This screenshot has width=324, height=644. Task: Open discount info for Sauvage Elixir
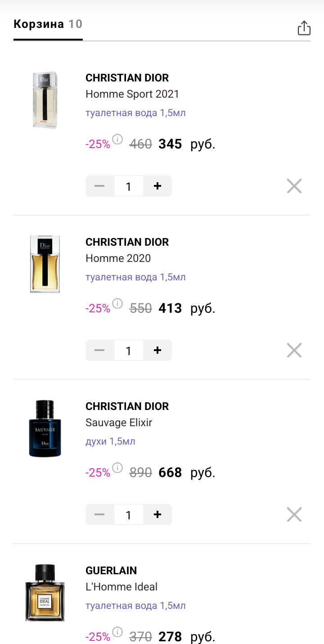click(117, 468)
